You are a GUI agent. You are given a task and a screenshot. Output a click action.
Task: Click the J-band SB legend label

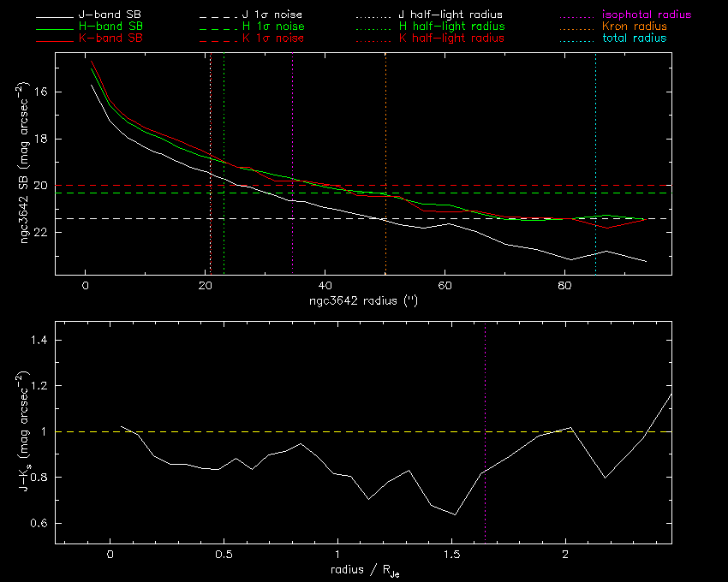pyautogui.click(x=113, y=16)
